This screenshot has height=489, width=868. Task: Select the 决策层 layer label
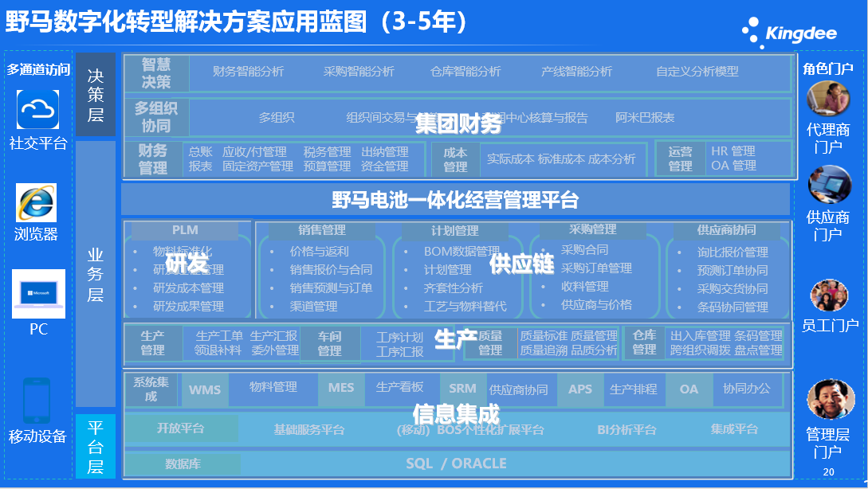click(96, 95)
